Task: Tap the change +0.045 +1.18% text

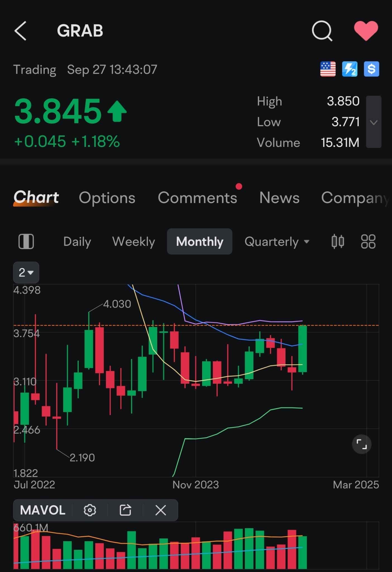Action: (x=67, y=141)
